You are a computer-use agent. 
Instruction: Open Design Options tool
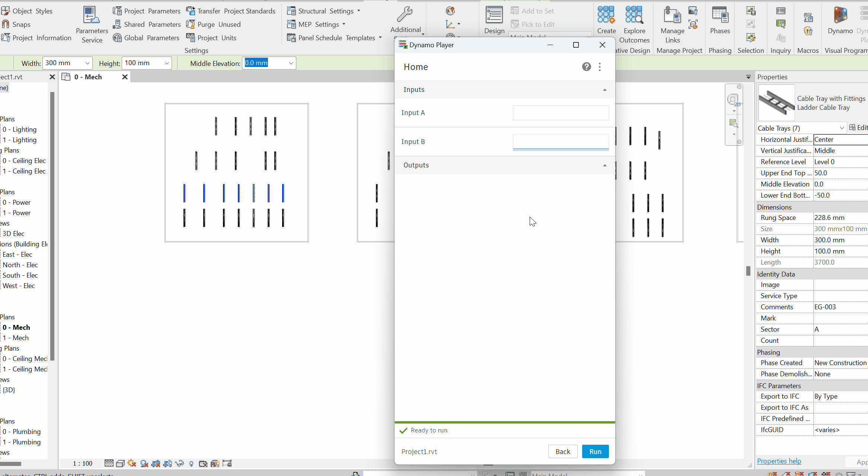click(494, 20)
